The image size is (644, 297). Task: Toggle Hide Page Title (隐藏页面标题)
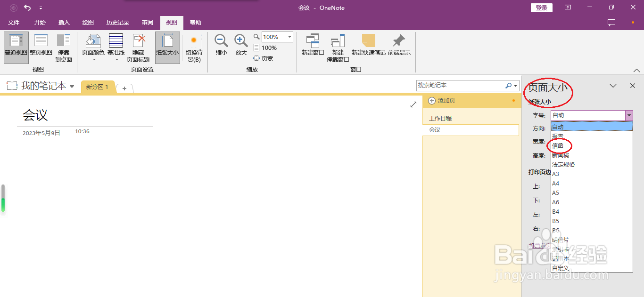pyautogui.click(x=138, y=48)
